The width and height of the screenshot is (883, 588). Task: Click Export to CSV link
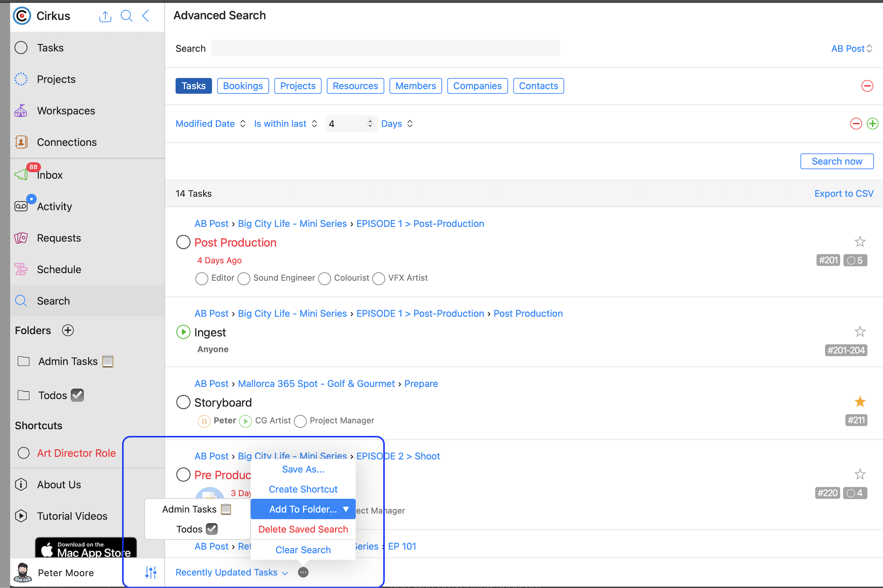point(844,193)
